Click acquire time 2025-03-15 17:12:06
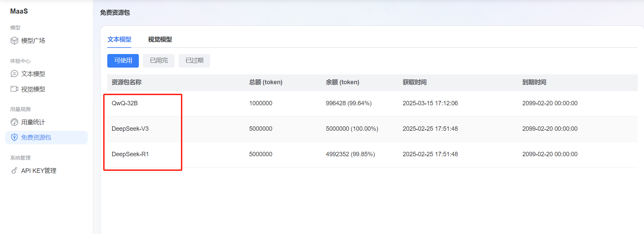Screen dimensions: 644x234 (x=430, y=103)
